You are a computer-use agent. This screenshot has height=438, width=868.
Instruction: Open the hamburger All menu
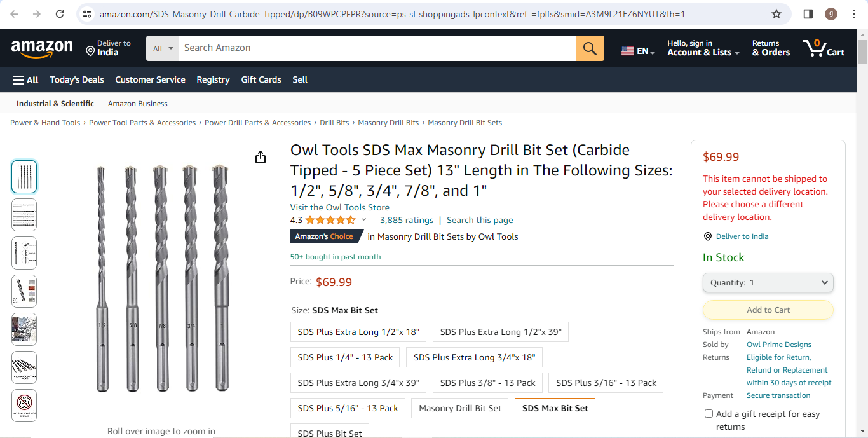(x=25, y=79)
